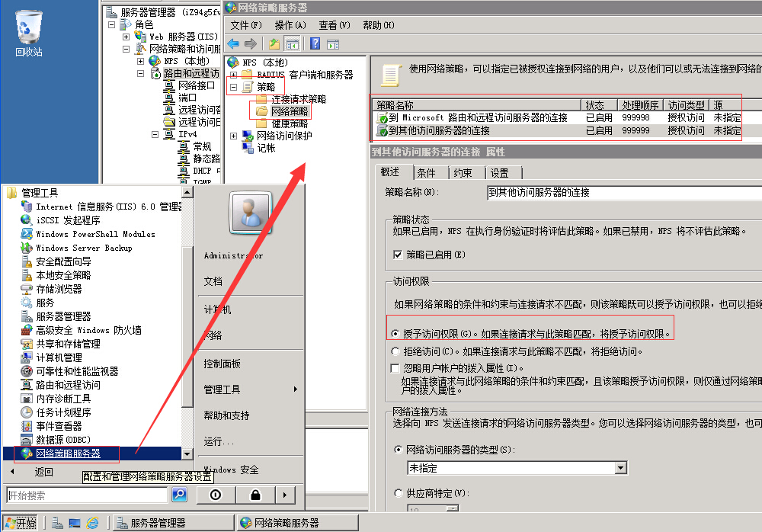This screenshot has height=532, width=762.
Task: Collapse the 角色 node in Server Manager
Action: 112,24
